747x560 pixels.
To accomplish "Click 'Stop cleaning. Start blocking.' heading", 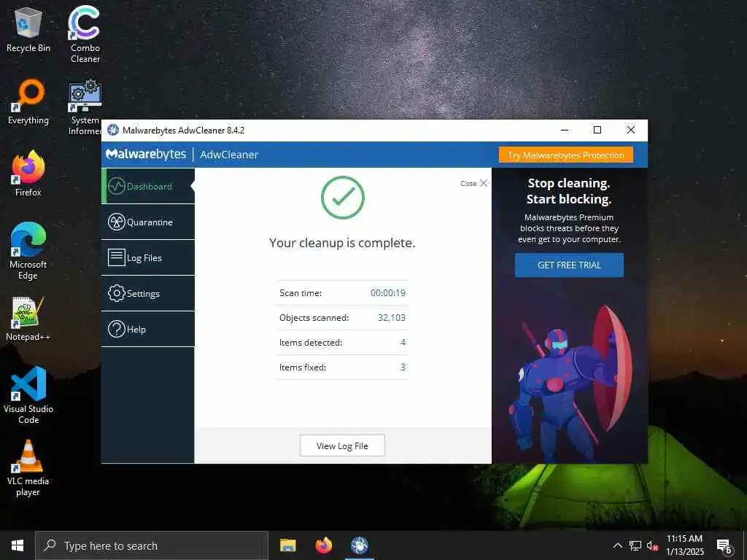I will (x=569, y=191).
